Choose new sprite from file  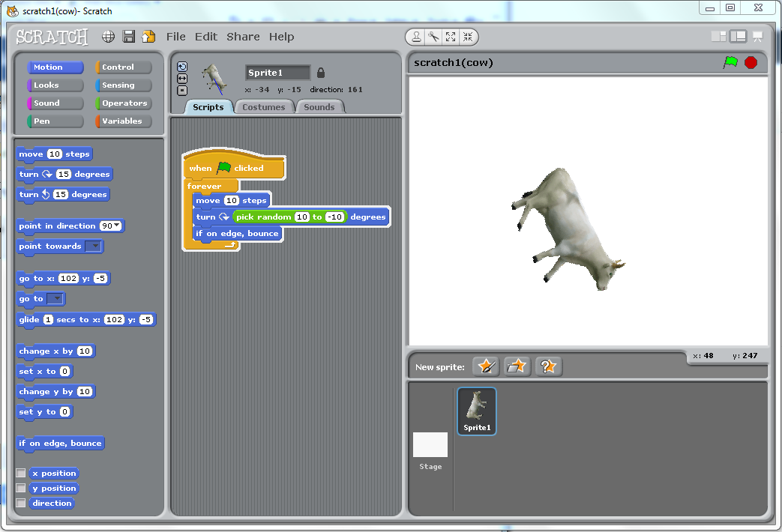[517, 366]
